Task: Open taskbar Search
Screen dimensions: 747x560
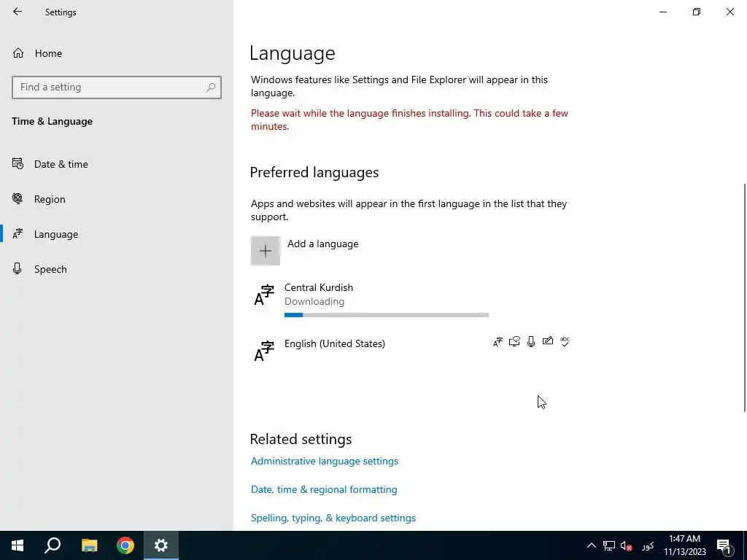Action: [x=53, y=545]
